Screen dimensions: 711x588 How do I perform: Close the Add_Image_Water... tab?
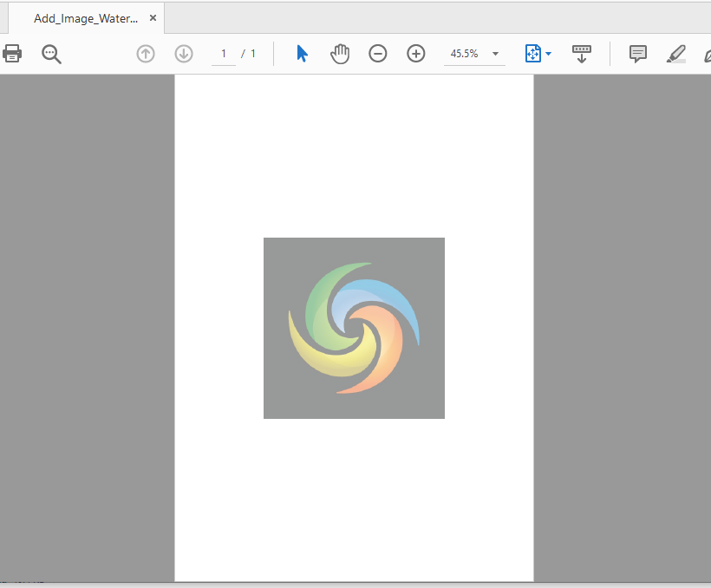click(x=153, y=17)
